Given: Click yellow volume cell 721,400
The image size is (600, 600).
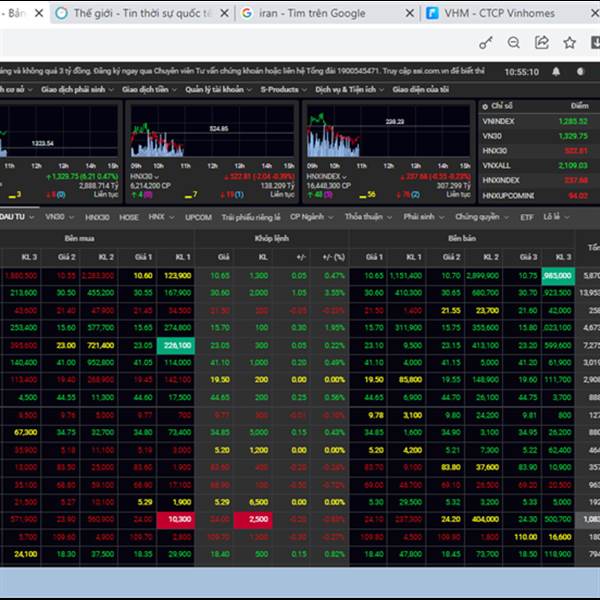Looking at the screenshot, I should pyautogui.click(x=101, y=346).
